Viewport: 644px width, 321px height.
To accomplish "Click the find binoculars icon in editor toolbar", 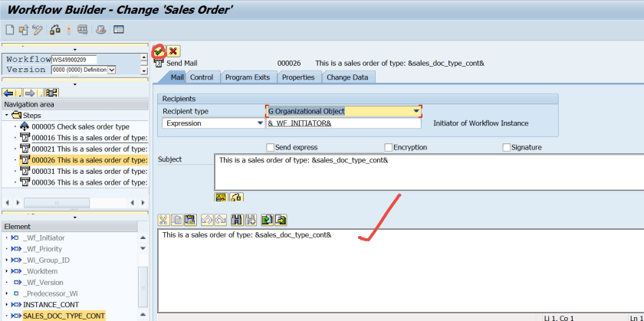I will coord(237,220).
